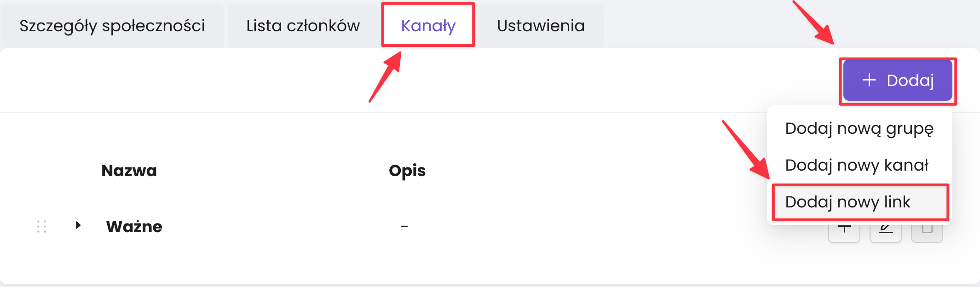This screenshot has width=980, height=287.
Task: Pick the Dodaj nowy link menu entry
Action: pyautogui.click(x=847, y=202)
